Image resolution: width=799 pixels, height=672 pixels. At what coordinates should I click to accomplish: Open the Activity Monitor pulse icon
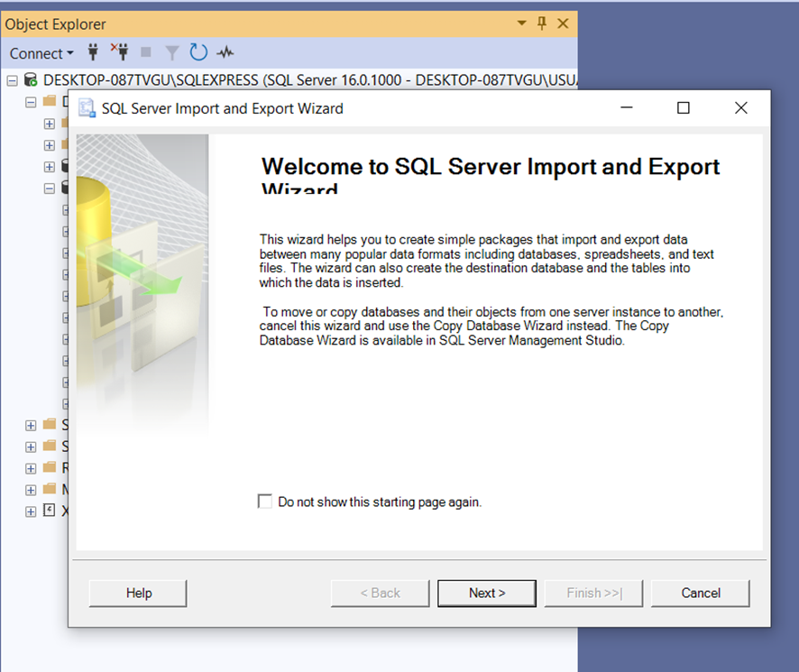(x=225, y=52)
